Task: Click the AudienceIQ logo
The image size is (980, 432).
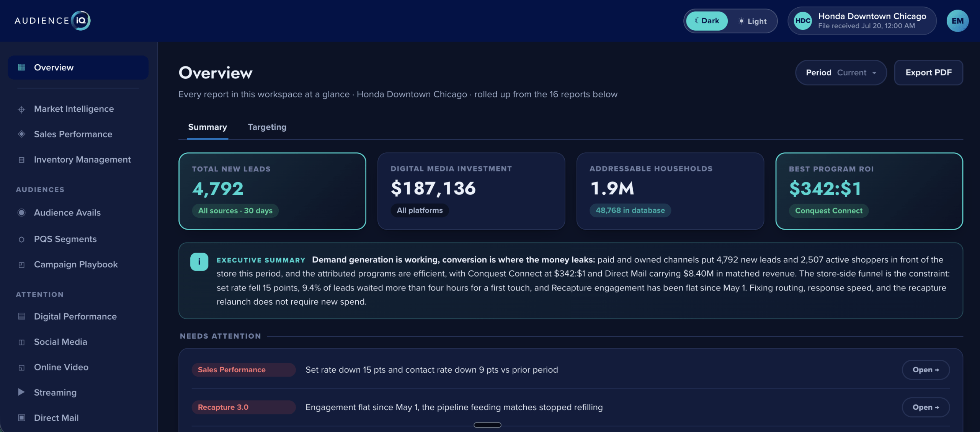Action: pyautogui.click(x=52, y=21)
